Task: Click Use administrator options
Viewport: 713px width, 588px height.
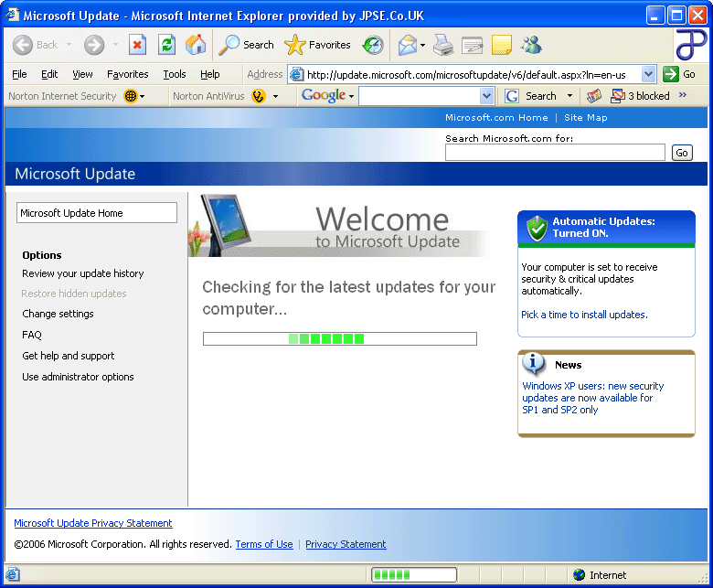Action: tap(78, 377)
